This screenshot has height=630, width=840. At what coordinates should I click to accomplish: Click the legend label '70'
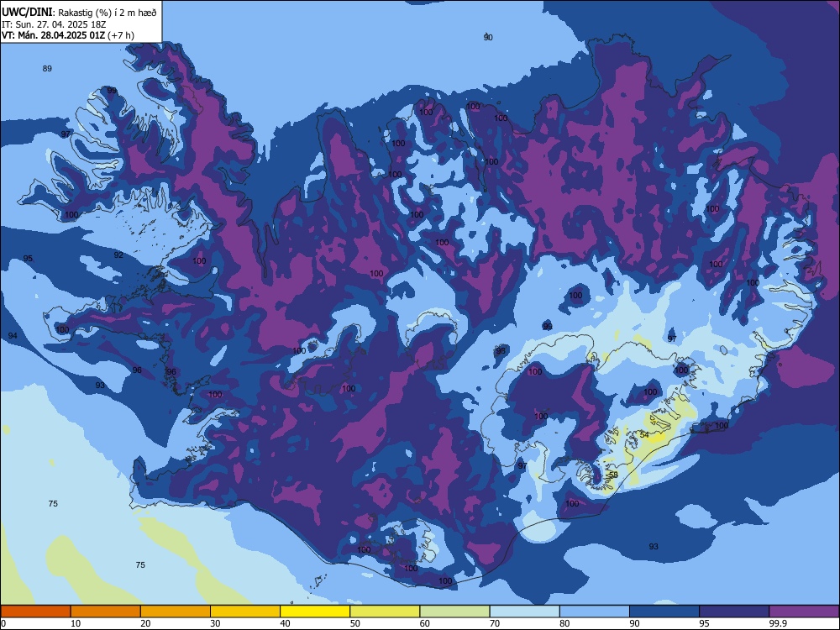pyautogui.click(x=495, y=623)
